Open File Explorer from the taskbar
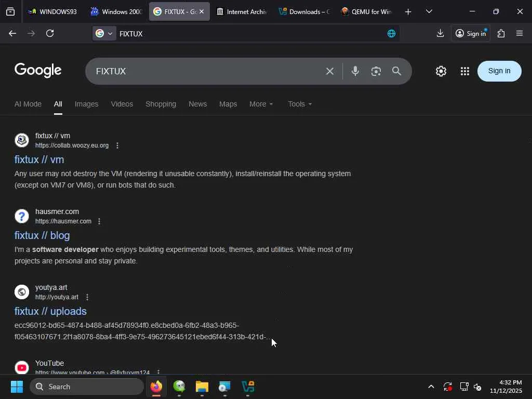 [202, 387]
